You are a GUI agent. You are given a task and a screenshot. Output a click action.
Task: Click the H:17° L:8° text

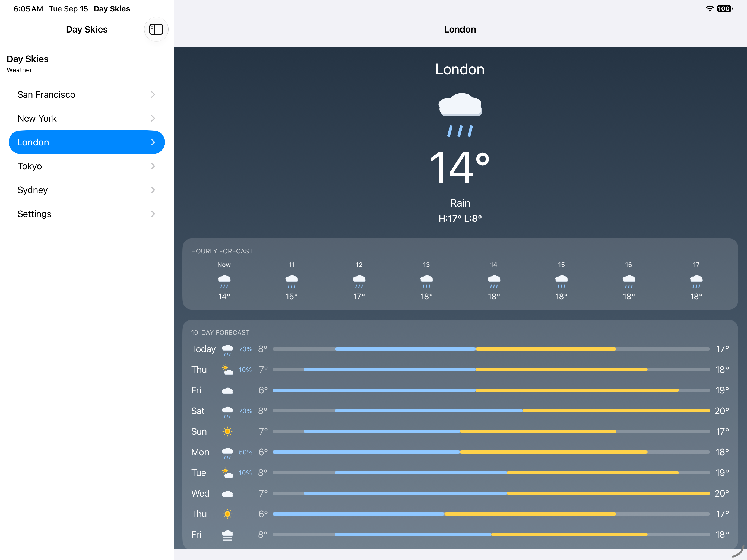(x=460, y=218)
